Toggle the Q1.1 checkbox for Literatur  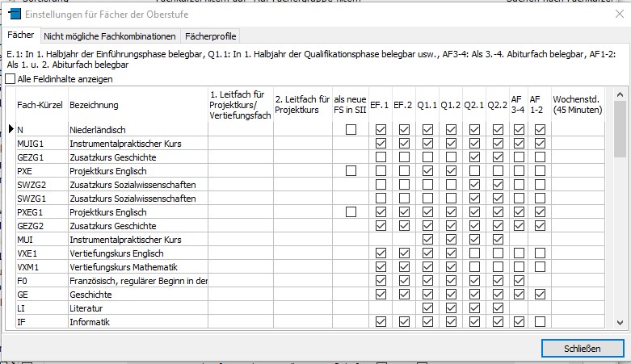427,308
